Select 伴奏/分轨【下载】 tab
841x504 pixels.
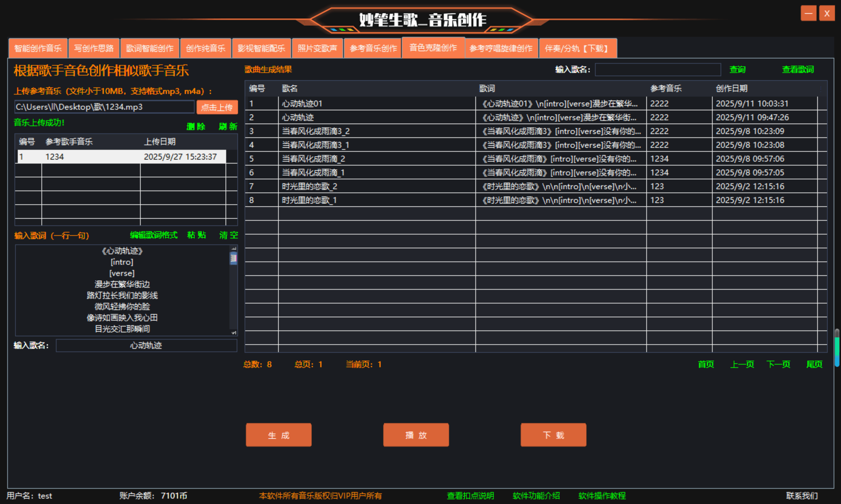pos(577,48)
